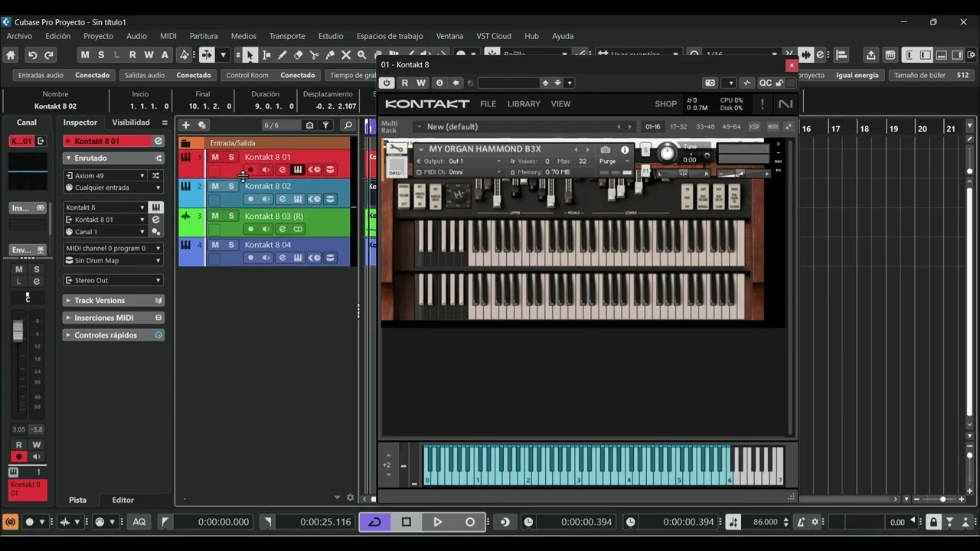Open the instrument wrench edit icon
Image resolution: width=980 pixels, height=551 pixels.
coord(395,148)
